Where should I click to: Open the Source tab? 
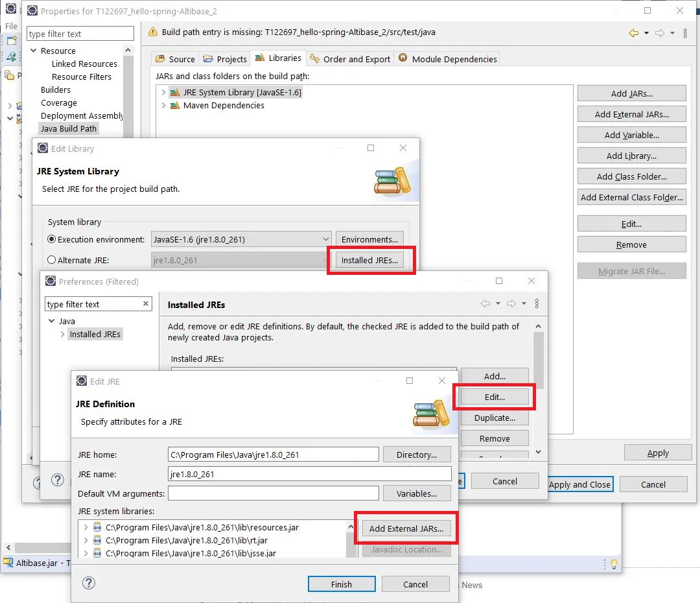(x=176, y=59)
